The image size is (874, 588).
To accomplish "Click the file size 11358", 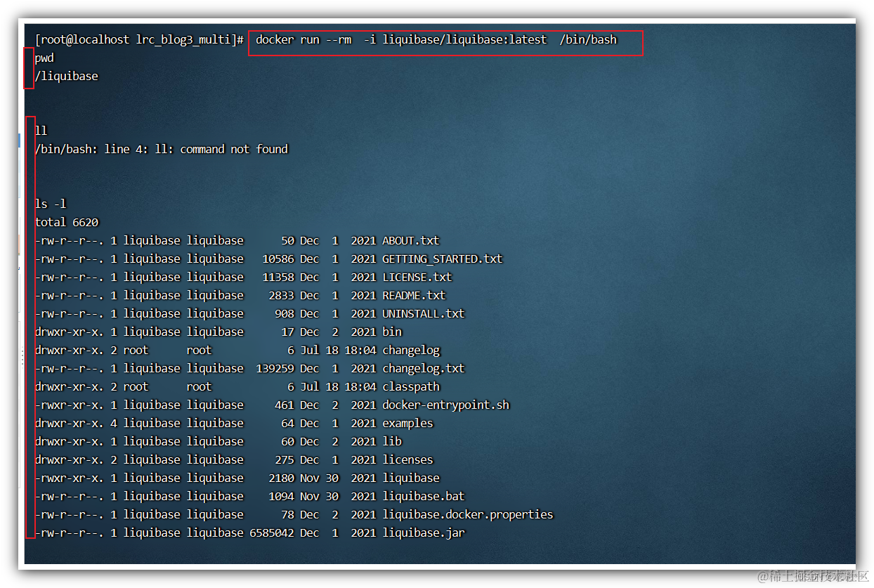I will (x=278, y=277).
